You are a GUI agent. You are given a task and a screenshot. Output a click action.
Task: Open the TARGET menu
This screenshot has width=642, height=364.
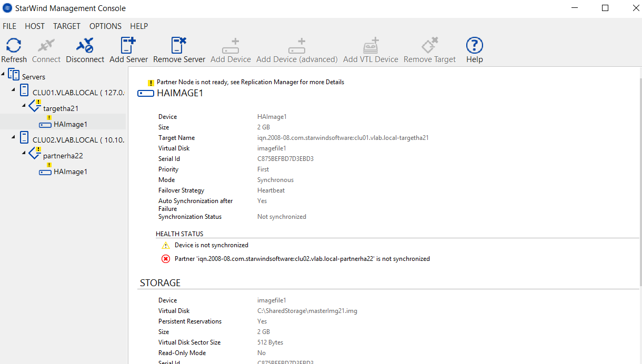pyautogui.click(x=67, y=26)
